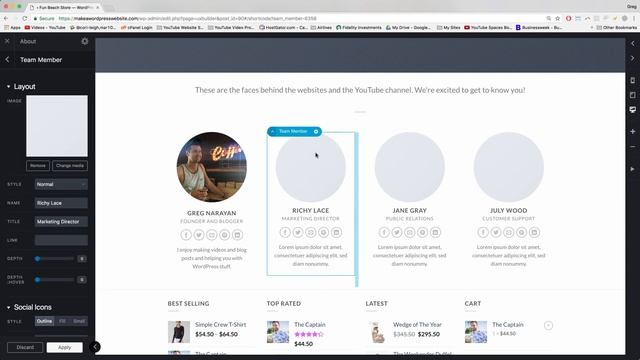Click July Wood's Facebook icon

[x=483, y=232]
